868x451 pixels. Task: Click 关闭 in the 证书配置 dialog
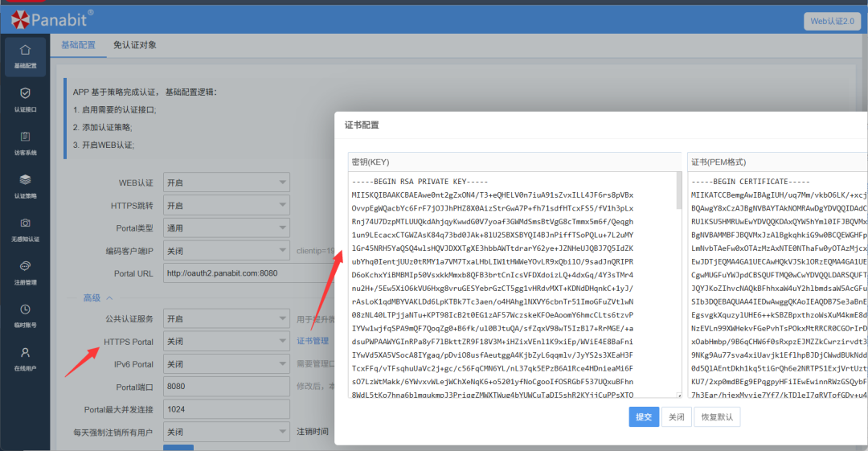[x=676, y=416]
